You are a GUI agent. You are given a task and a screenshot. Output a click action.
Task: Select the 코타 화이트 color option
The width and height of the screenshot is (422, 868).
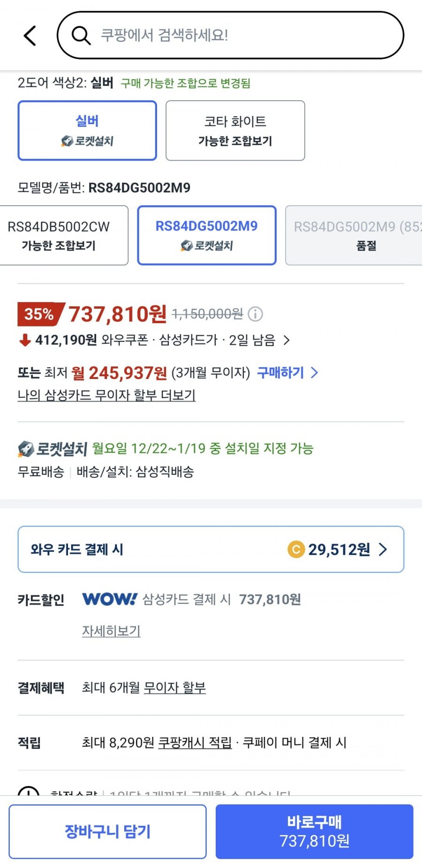coord(235,131)
